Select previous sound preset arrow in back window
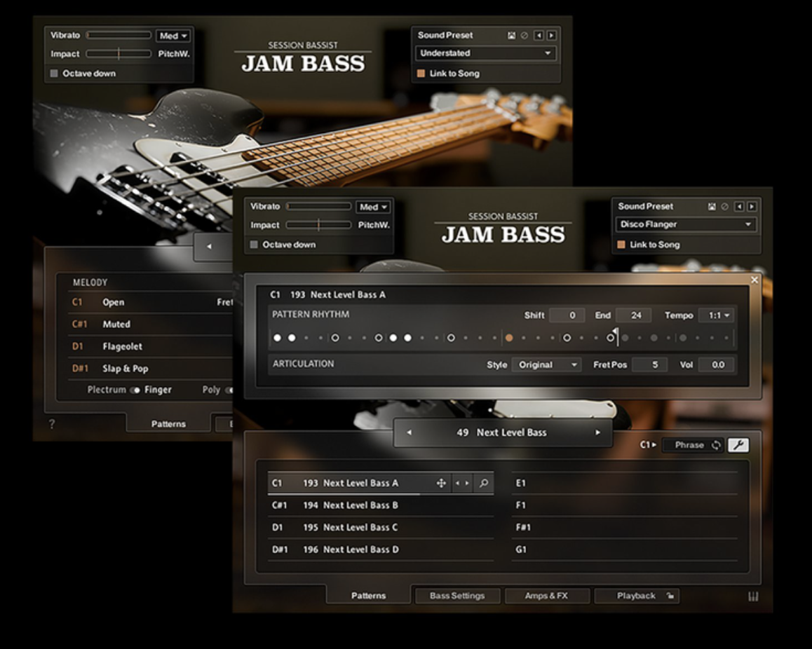The width and height of the screenshot is (812, 649). (x=539, y=35)
